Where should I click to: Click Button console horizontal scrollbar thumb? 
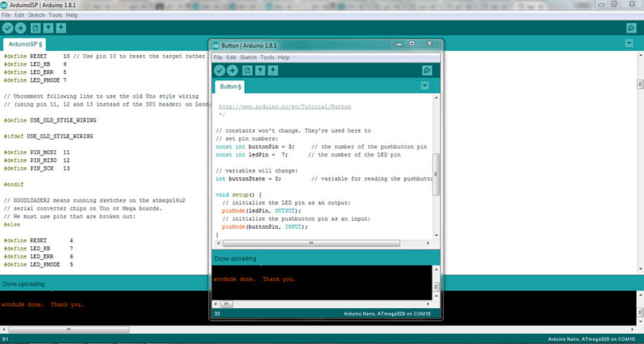[226, 304]
